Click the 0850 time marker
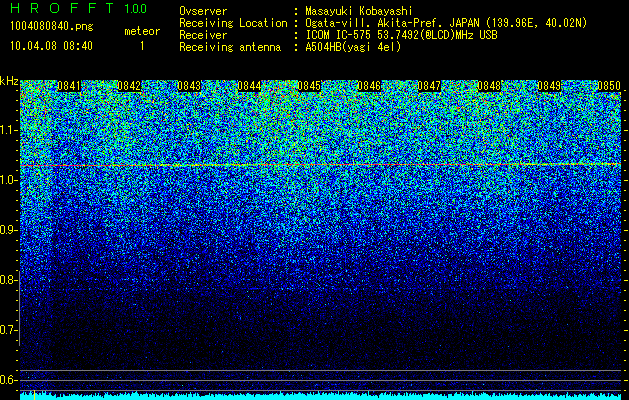The width and height of the screenshot is (629, 400). (x=609, y=86)
